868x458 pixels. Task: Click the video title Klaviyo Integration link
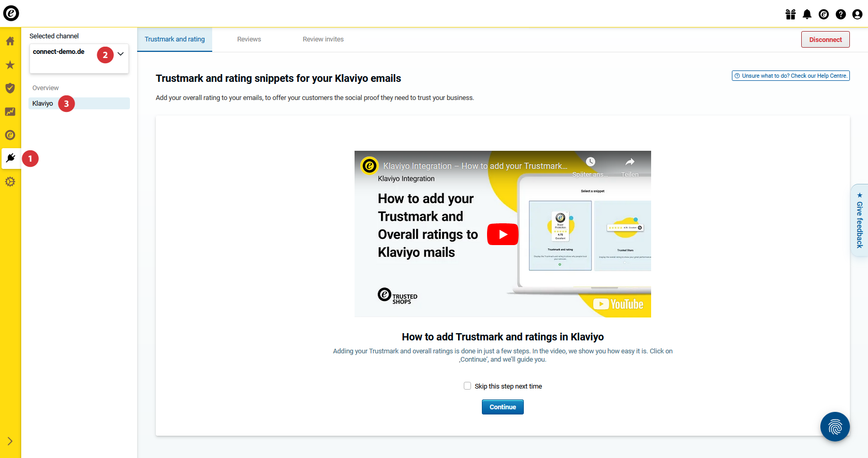click(475, 166)
